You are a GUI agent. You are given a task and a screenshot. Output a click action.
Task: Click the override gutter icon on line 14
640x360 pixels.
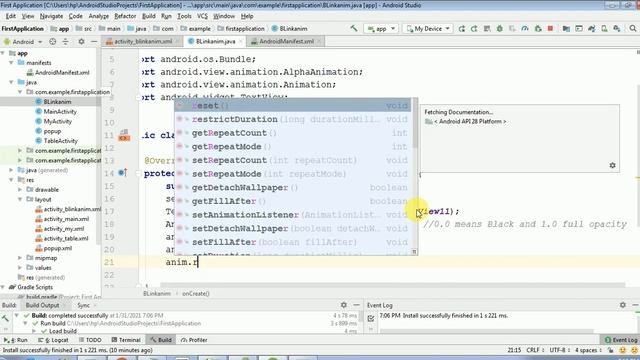(122, 173)
